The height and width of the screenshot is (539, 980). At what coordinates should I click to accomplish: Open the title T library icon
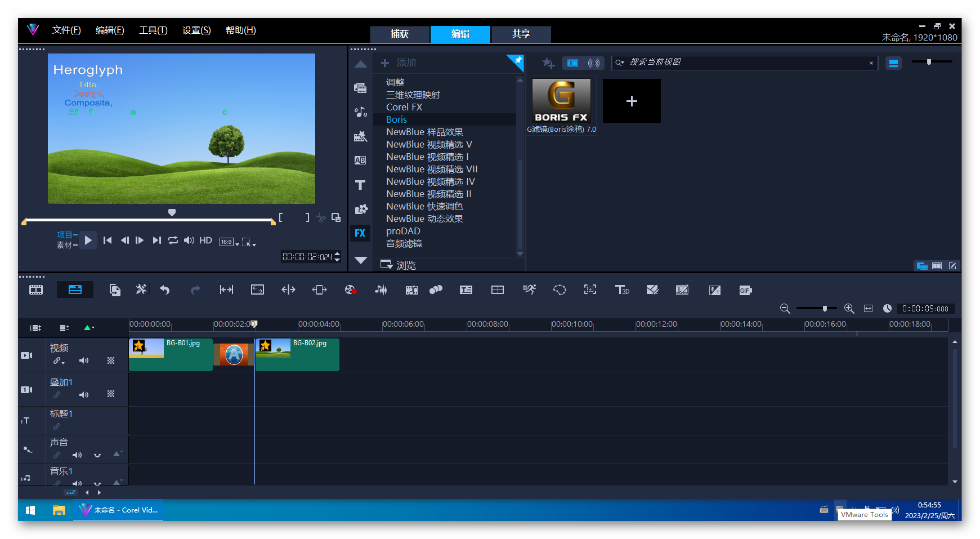pos(360,185)
